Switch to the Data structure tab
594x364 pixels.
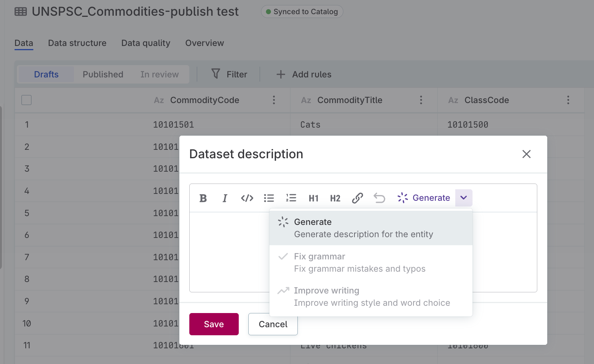[x=77, y=43]
